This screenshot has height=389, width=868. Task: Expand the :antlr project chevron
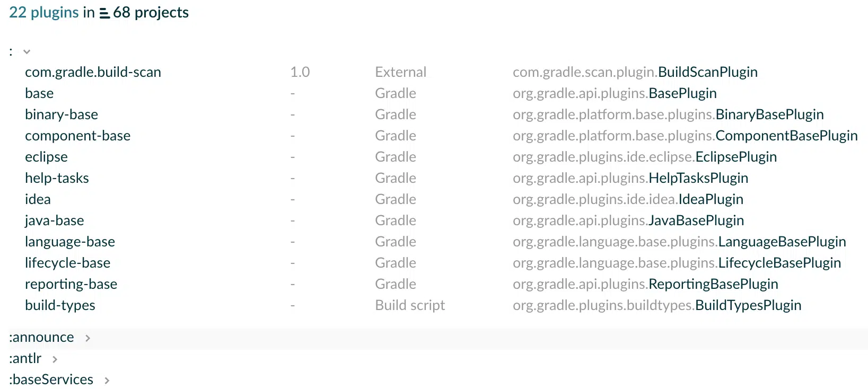55,359
